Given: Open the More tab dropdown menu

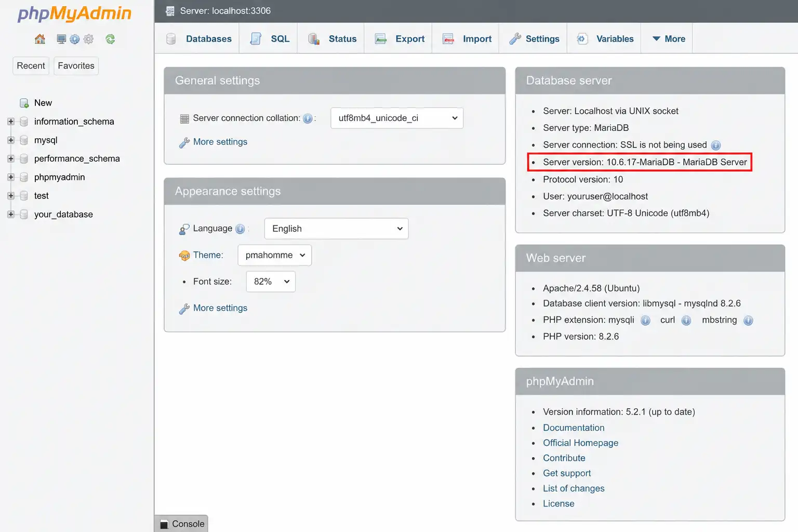Looking at the screenshot, I should (668, 39).
